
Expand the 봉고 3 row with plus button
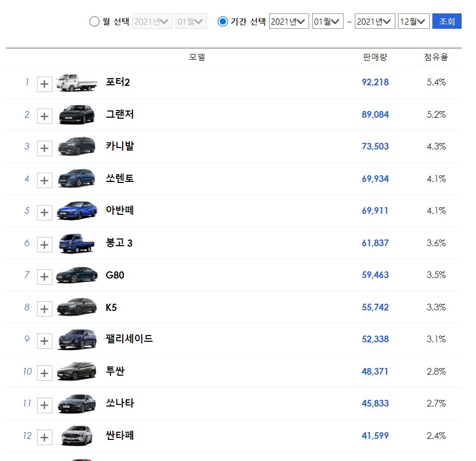[45, 245]
